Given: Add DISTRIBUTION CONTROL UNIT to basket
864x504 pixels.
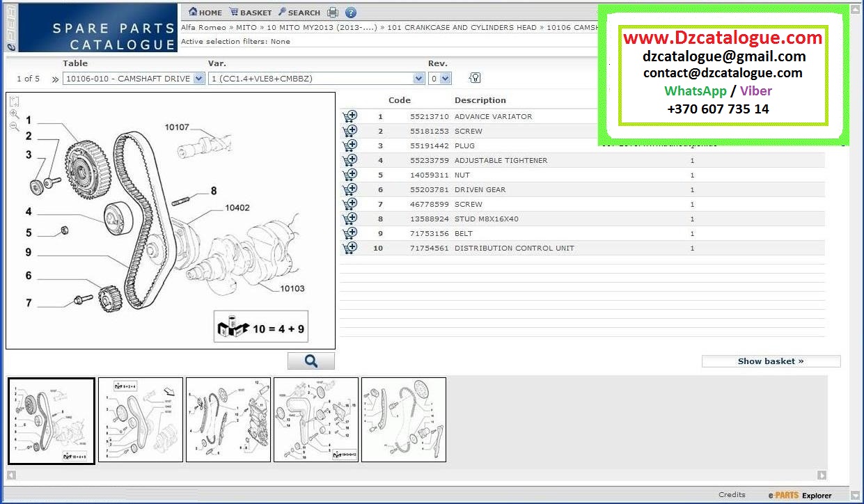Looking at the screenshot, I should click(349, 248).
